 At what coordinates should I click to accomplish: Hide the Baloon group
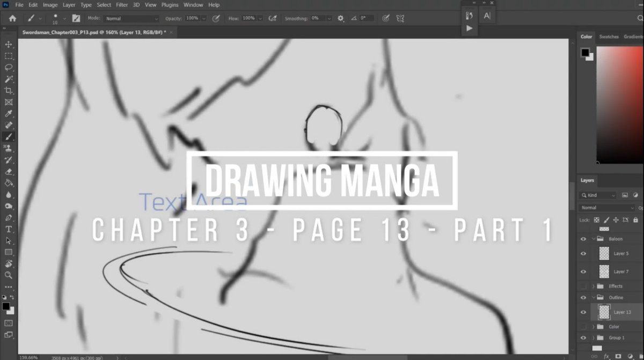[584, 239]
